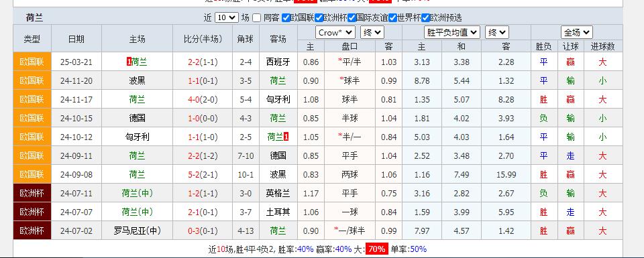Click date 24-11-17
The height and width of the screenshot is (258, 644).
click(76, 99)
